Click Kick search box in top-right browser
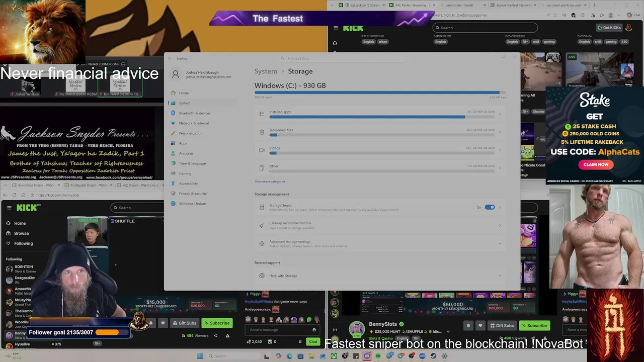Screen dimensions: 644x362 click(x=485, y=28)
